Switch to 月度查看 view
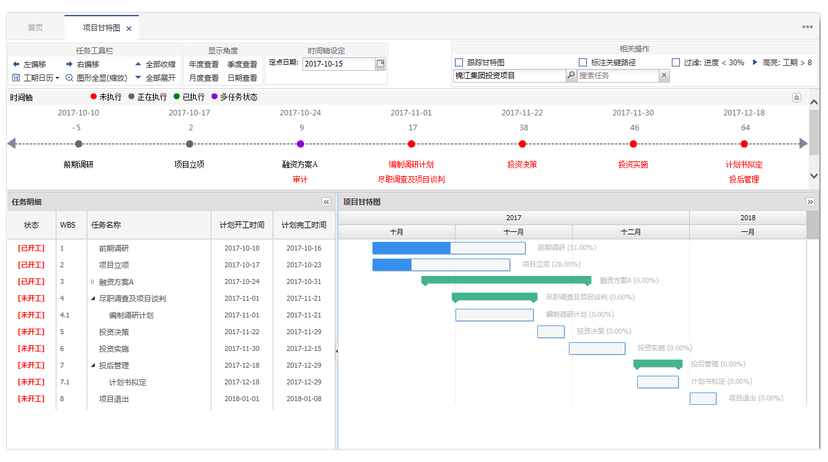 click(204, 78)
